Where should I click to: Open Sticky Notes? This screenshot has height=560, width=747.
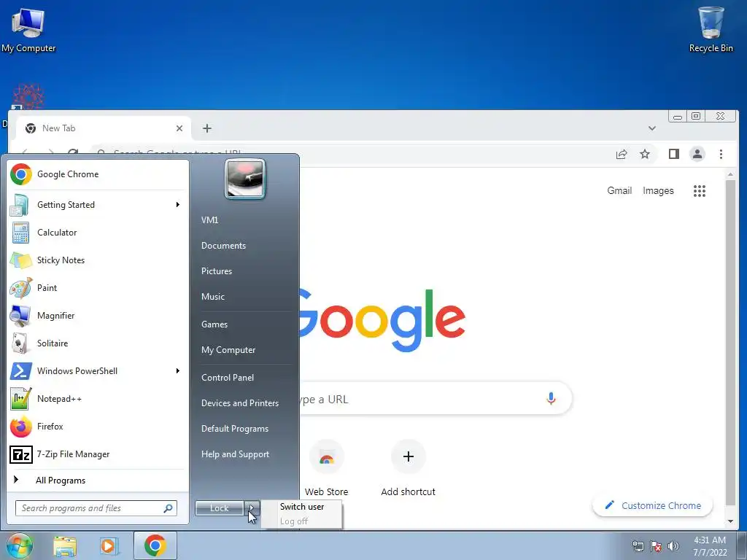[x=97, y=260]
